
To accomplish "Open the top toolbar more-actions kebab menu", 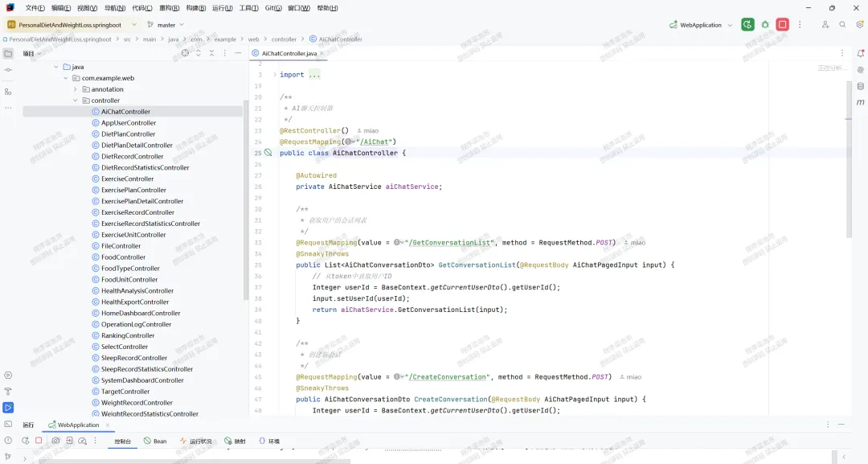I will (800, 25).
